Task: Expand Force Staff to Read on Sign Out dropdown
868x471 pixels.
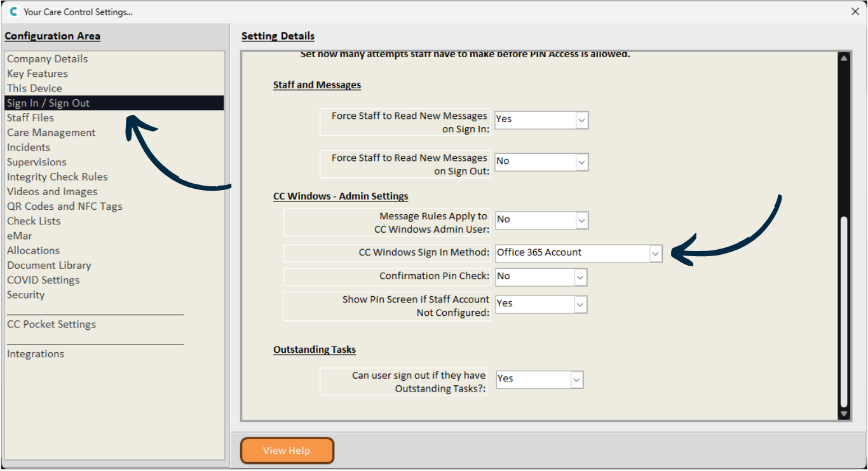Action: [582, 162]
